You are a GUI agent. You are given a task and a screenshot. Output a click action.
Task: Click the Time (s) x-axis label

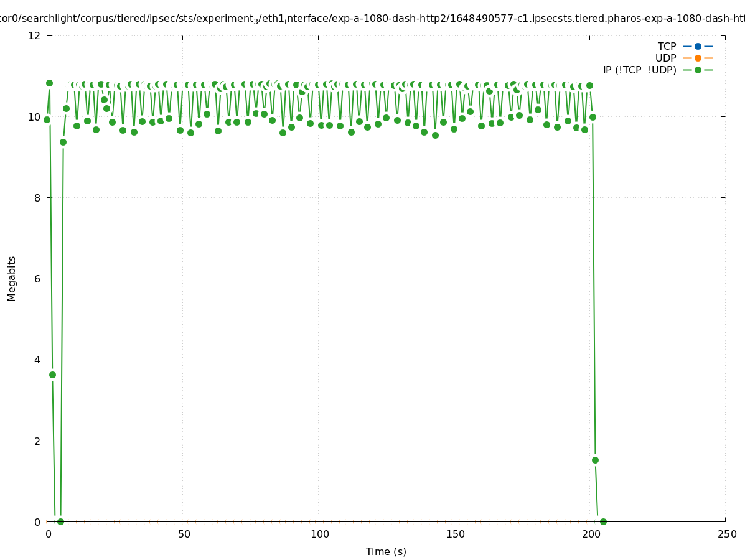click(x=386, y=551)
